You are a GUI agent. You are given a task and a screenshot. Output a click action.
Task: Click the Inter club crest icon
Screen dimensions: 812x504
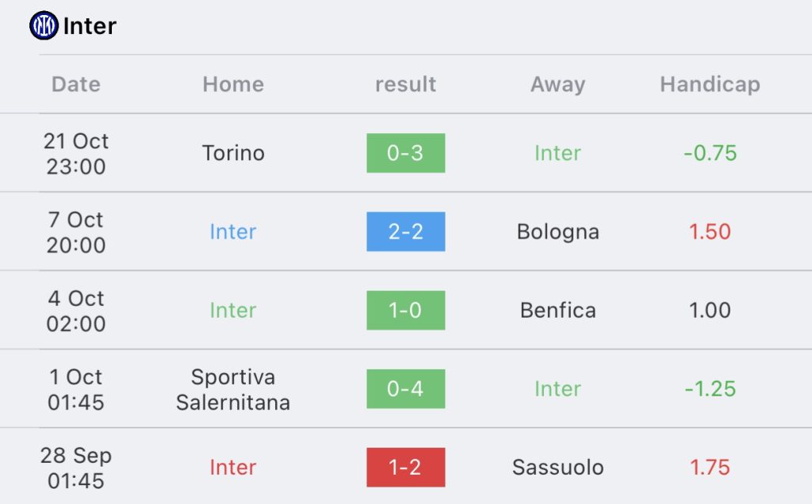[x=44, y=26]
